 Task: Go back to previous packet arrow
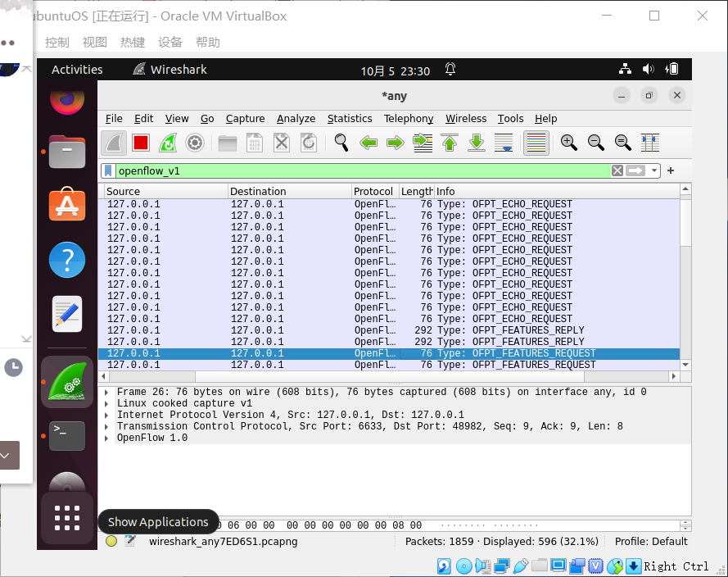click(369, 143)
